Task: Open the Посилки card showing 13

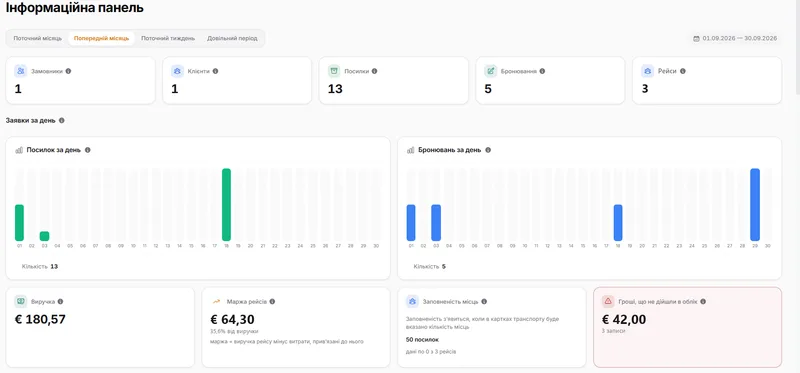Action: click(394, 81)
